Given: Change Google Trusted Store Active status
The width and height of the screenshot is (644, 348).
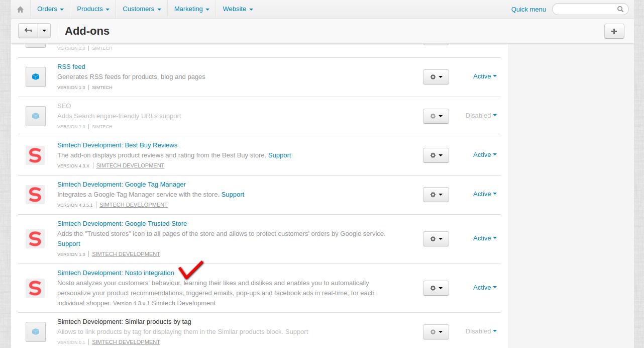Looking at the screenshot, I should coord(485,238).
